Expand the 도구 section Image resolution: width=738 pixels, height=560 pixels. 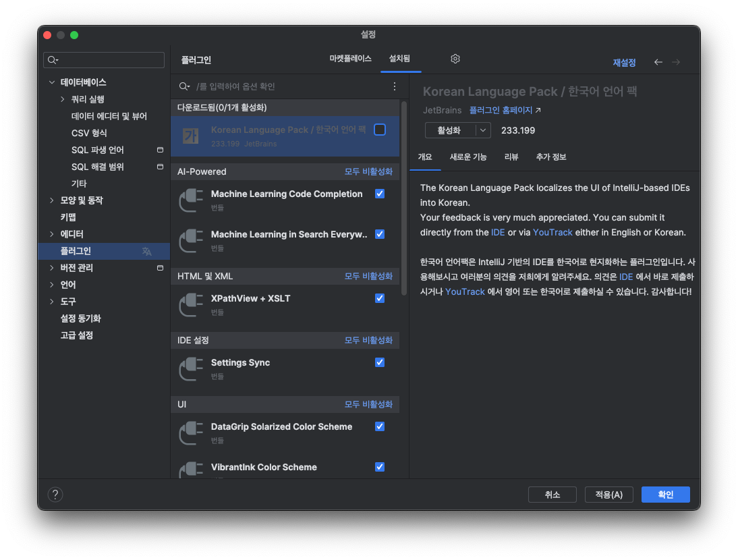tap(52, 302)
